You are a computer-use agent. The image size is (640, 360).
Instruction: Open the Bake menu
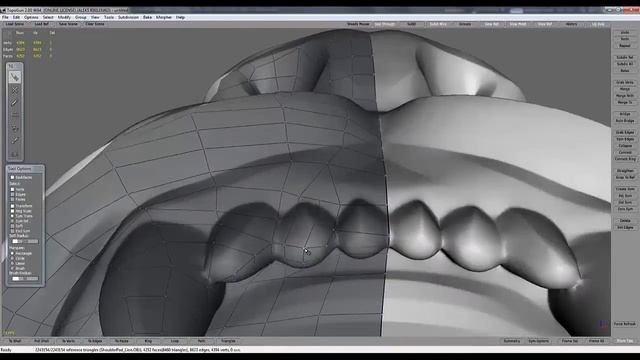pyautogui.click(x=147, y=18)
